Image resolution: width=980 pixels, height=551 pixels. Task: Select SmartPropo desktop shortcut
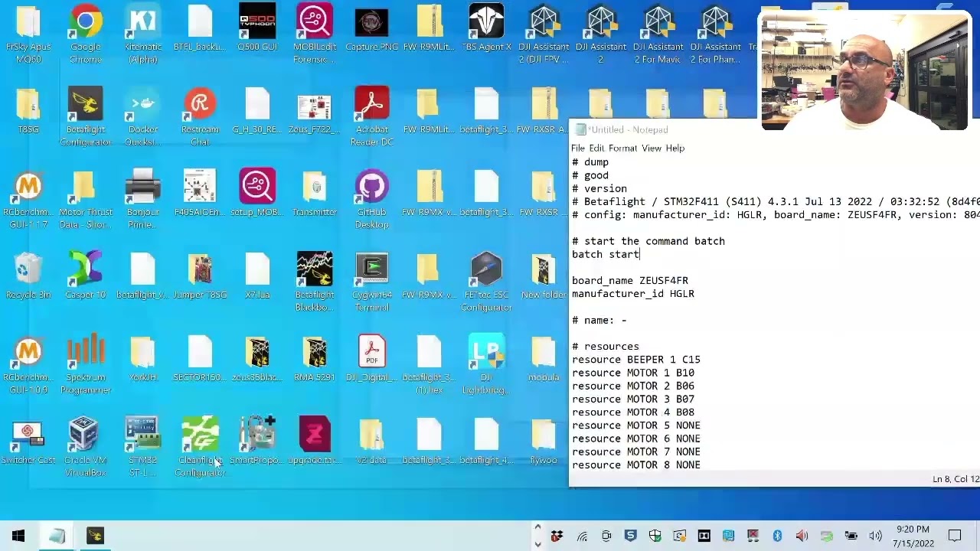pos(257,441)
